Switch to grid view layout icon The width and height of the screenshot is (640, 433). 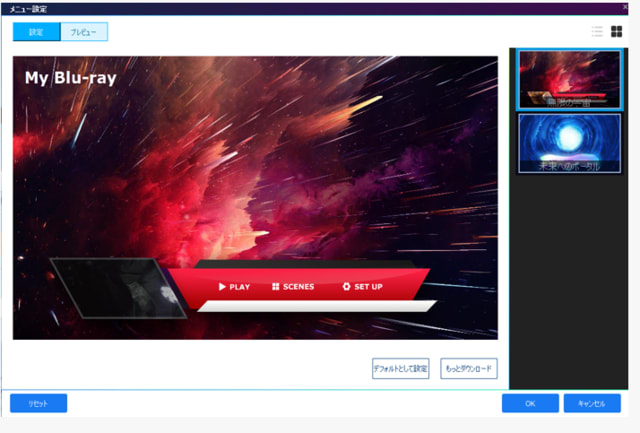(617, 32)
